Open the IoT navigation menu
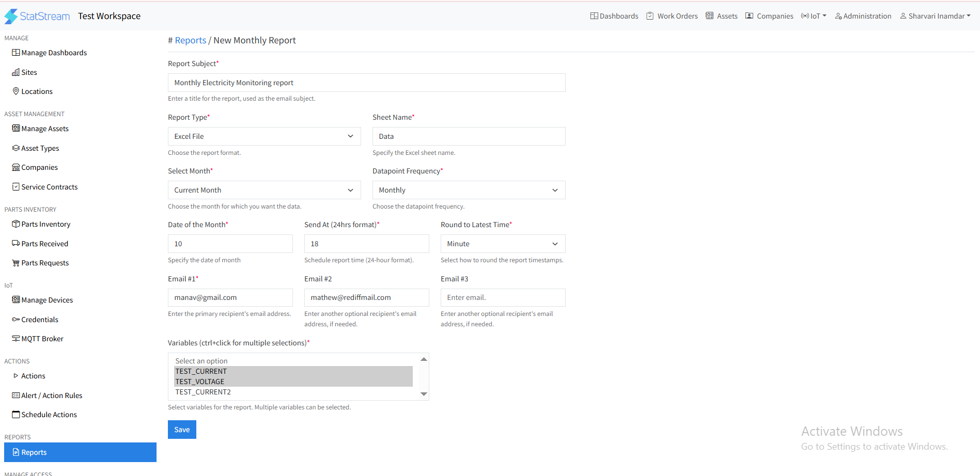 [x=813, y=15]
